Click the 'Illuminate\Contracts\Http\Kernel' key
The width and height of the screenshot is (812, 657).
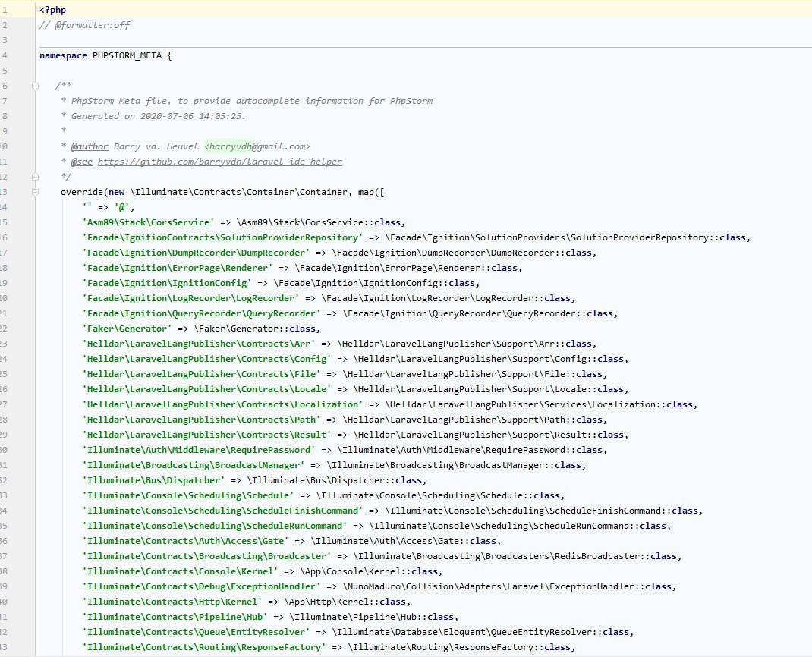(x=172, y=602)
